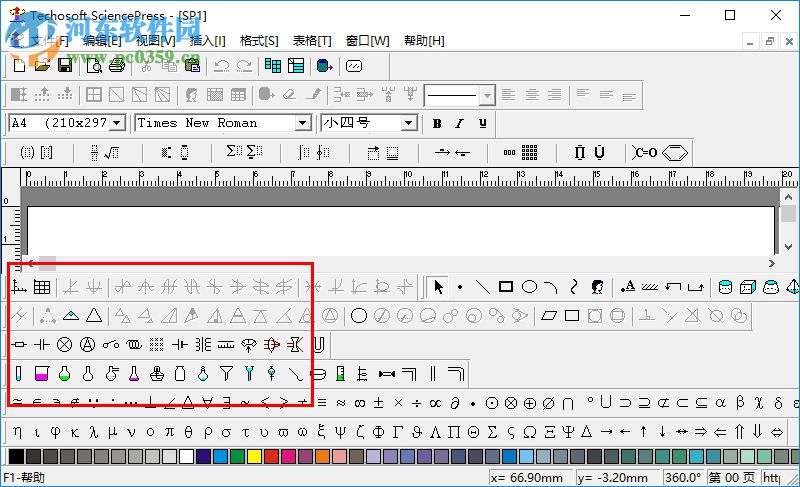Open a file with the folder icon
The height and width of the screenshot is (487, 800).
[42, 66]
